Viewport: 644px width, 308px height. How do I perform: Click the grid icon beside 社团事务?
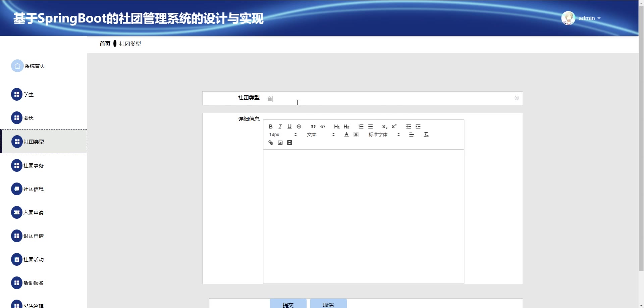pos(17,165)
